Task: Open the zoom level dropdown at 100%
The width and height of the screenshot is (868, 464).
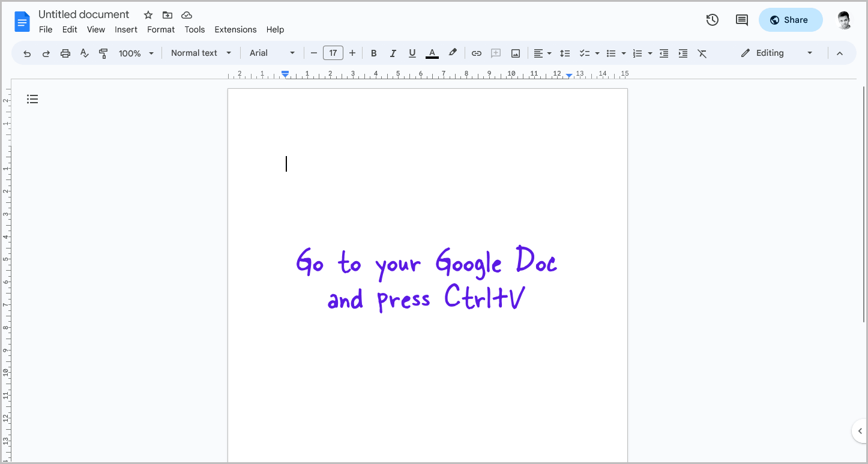Action: 136,53
